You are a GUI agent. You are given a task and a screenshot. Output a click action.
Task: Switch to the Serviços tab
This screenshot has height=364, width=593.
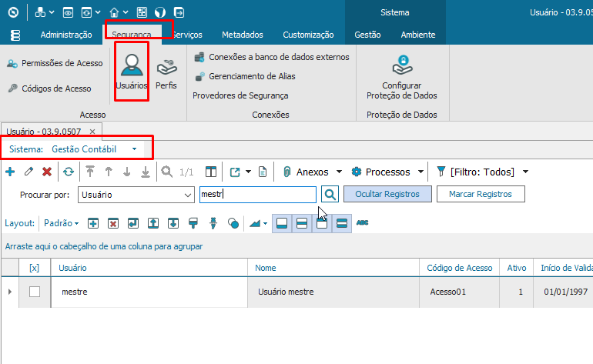[188, 35]
